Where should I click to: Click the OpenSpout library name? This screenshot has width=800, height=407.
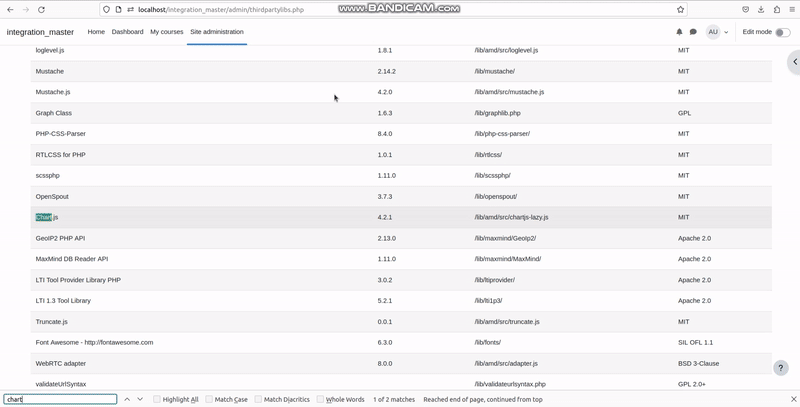pos(52,196)
